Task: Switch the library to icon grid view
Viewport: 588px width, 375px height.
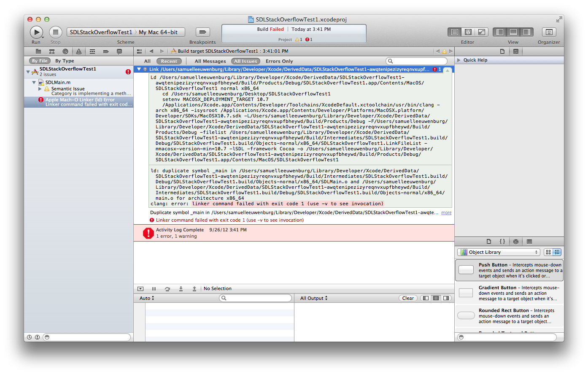Action: click(x=548, y=252)
